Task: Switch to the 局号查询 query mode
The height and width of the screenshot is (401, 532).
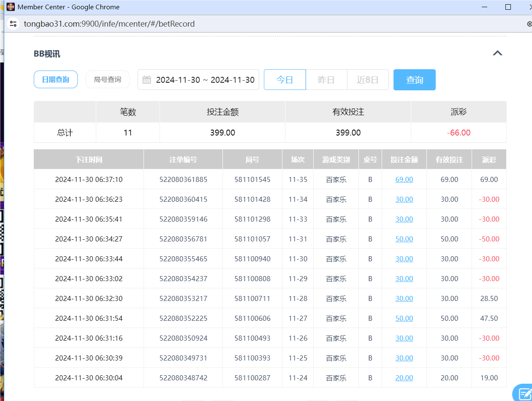Action: (107, 79)
